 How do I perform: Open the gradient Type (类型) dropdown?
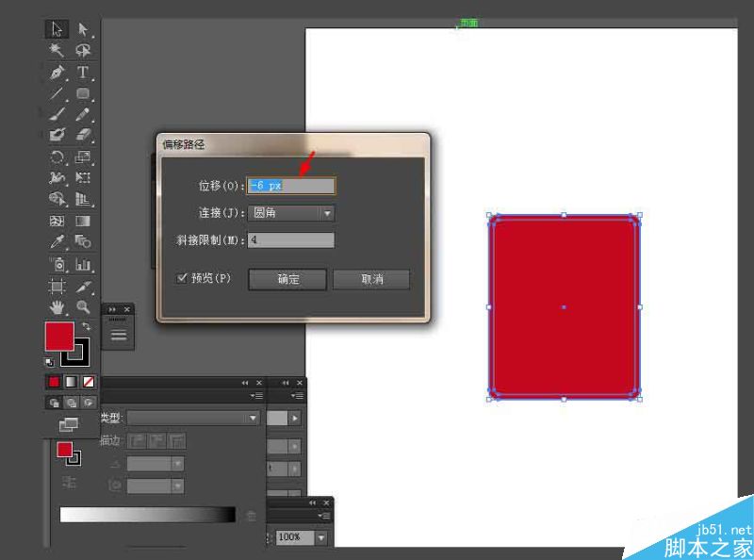(193, 418)
